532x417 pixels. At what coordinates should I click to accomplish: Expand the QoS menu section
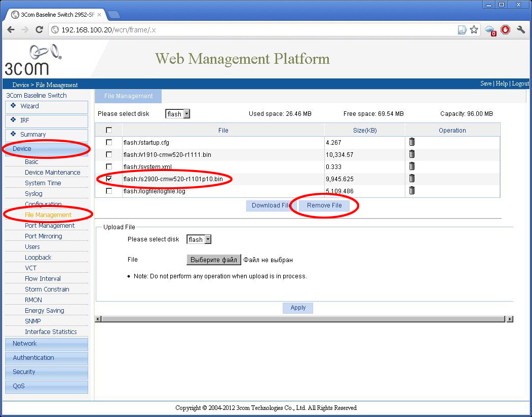tap(47, 387)
